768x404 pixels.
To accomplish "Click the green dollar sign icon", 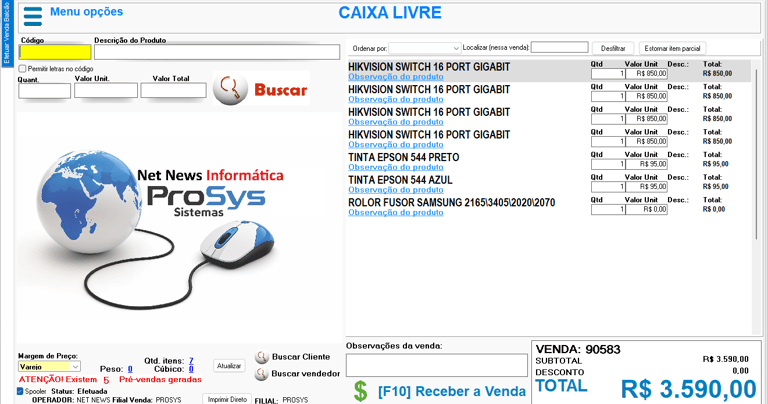I will pyautogui.click(x=360, y=391).
